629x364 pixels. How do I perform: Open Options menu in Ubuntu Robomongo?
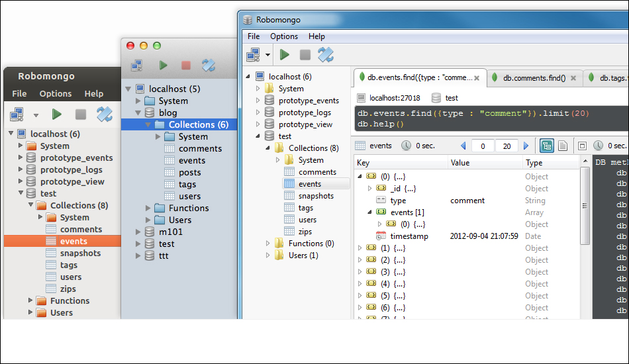56,94
